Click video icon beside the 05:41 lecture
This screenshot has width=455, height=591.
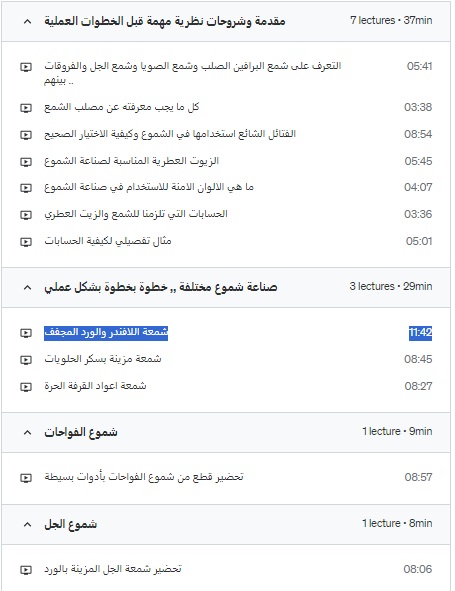[x=26, y=67]
